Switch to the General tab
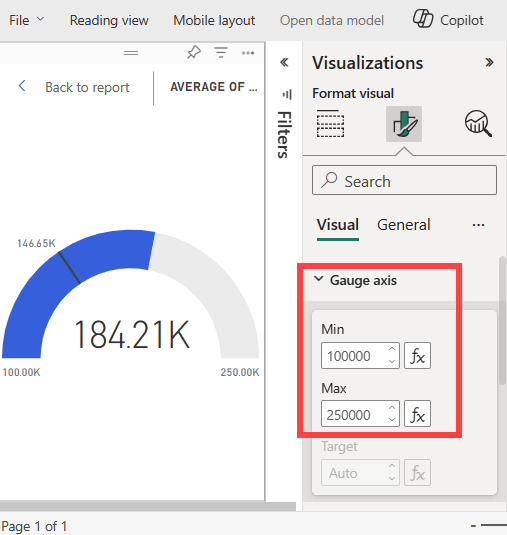507x535 pixels. pos(404,225)
